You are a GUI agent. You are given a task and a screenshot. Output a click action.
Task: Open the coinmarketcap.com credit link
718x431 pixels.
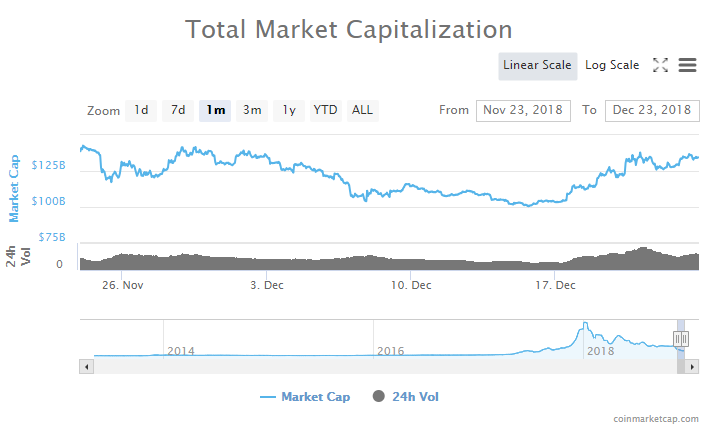pos(656,419)
